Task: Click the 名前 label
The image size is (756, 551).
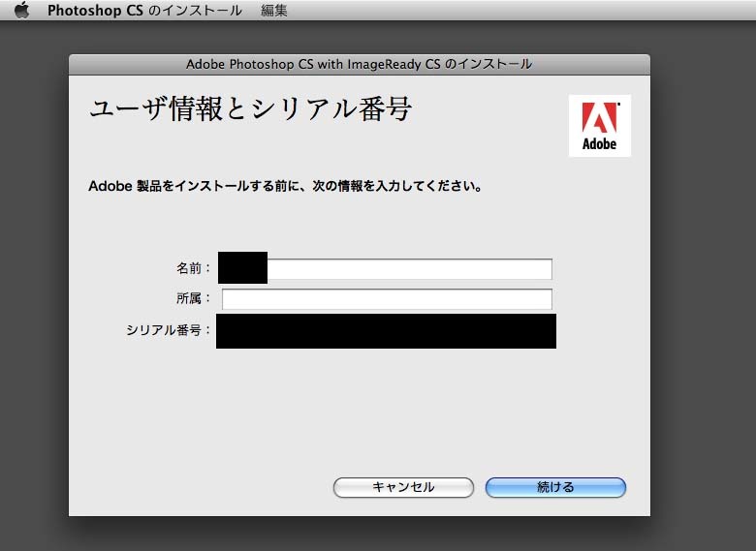Action: [193, 268]
